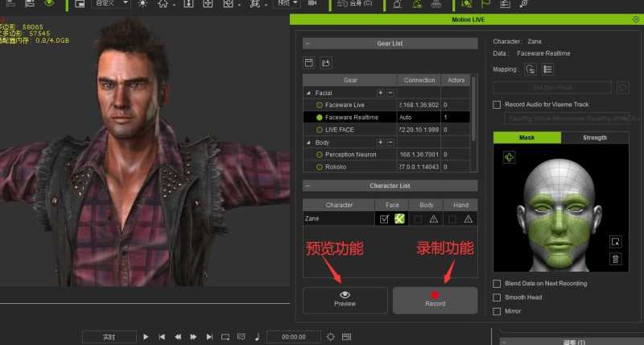Collapse the Facial gear group

[307, 93]
